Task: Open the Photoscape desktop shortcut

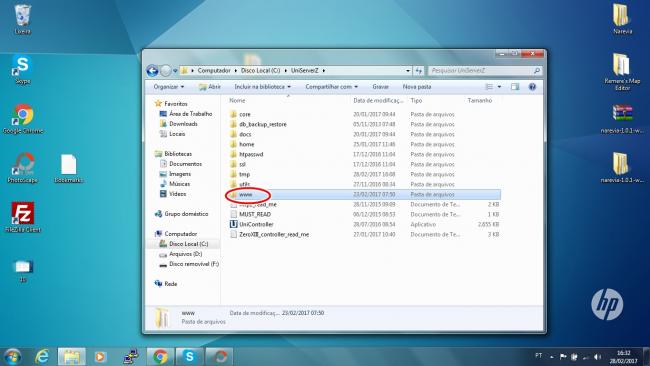Action: click(22, 168)
